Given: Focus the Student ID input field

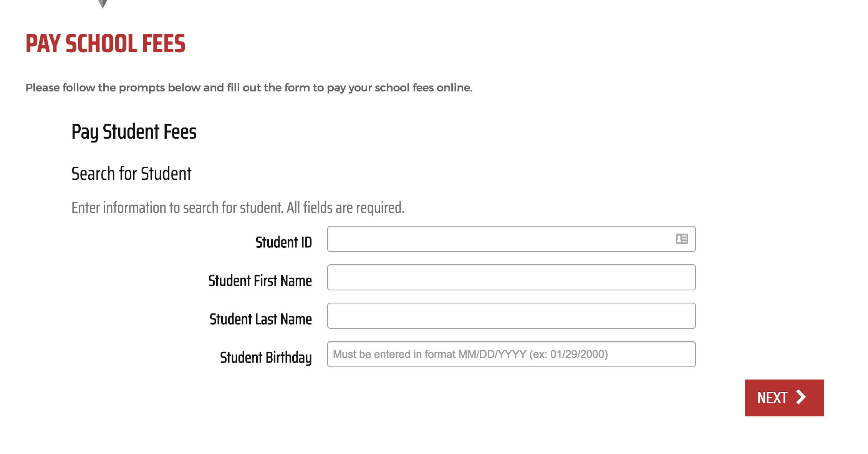Looking at the screenshot, I should click(511, 239).
